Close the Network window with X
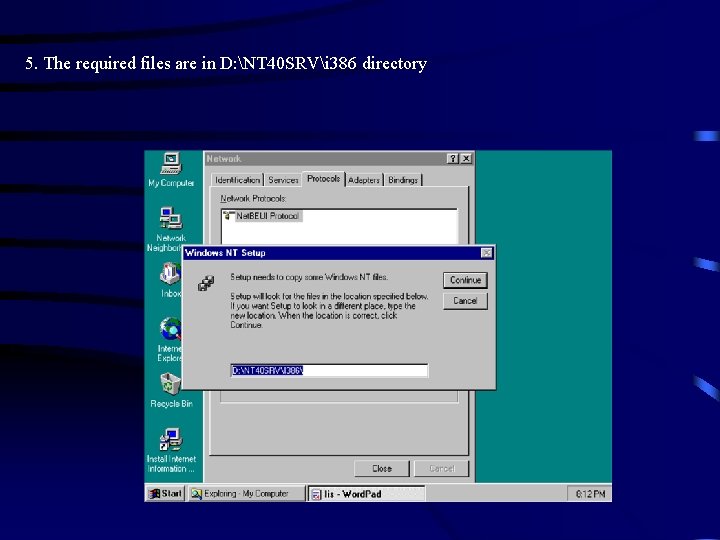Viewport: 720px width, 540px height. tap(466, 158)
